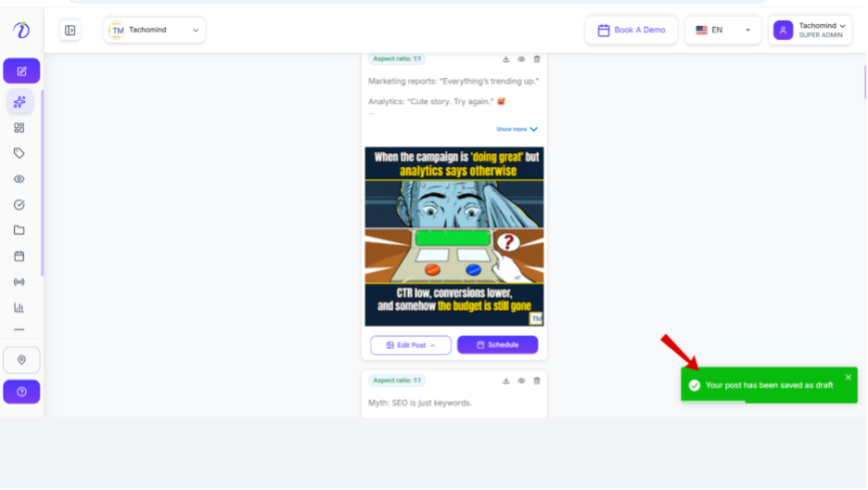Open the help question mark button

pos(21,392)
